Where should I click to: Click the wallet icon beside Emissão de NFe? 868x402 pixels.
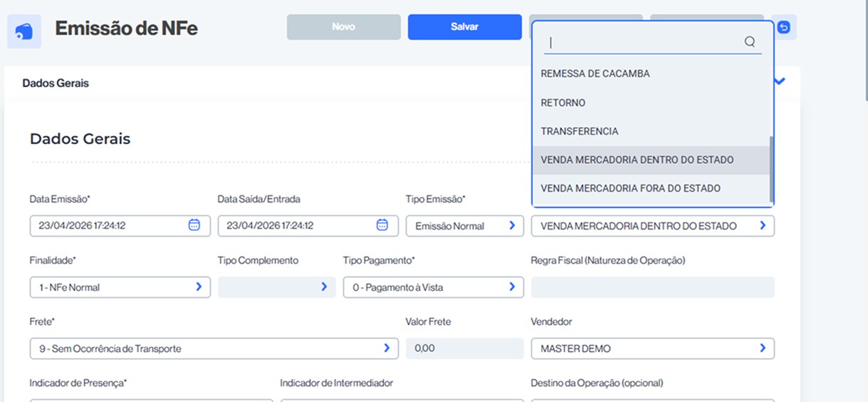(x=24, y=32)
